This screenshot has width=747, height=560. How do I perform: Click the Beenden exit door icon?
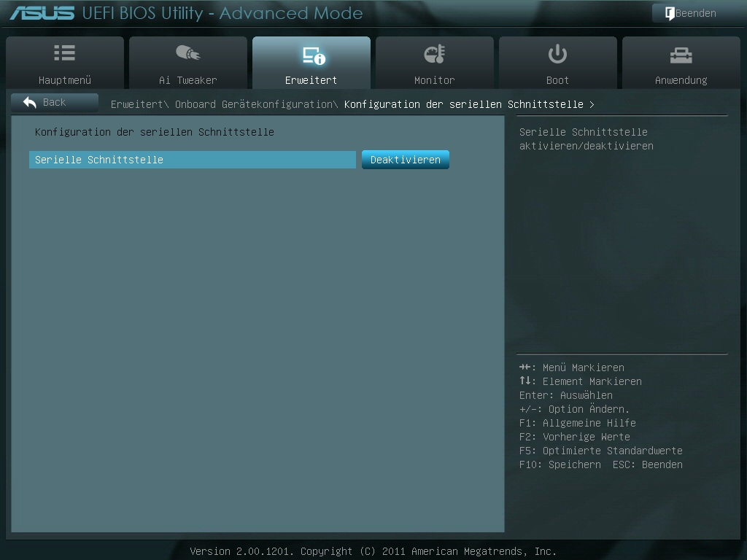pos(670,13)
